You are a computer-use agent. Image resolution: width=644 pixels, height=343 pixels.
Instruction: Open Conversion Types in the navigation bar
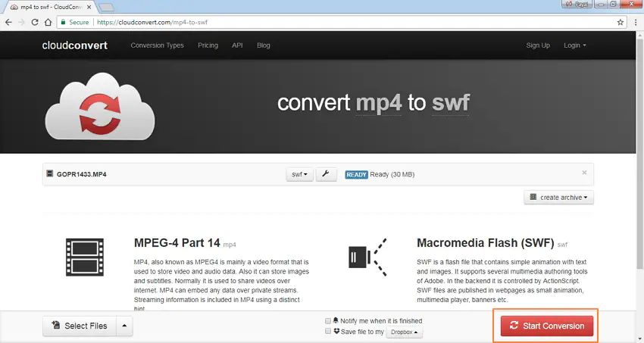coord(157,45)
